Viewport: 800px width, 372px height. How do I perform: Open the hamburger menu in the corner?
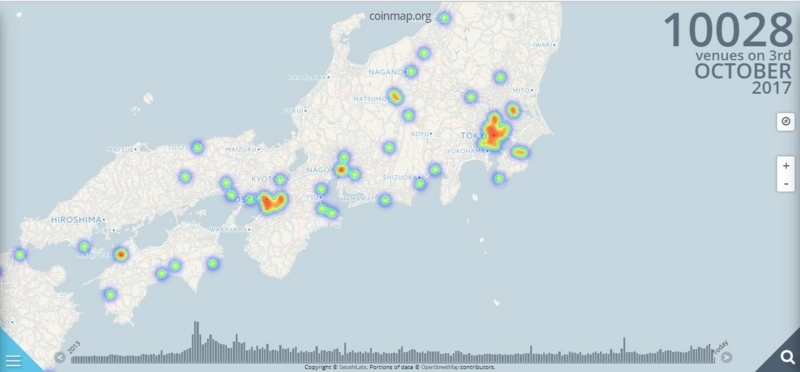[x=13, y=361]
